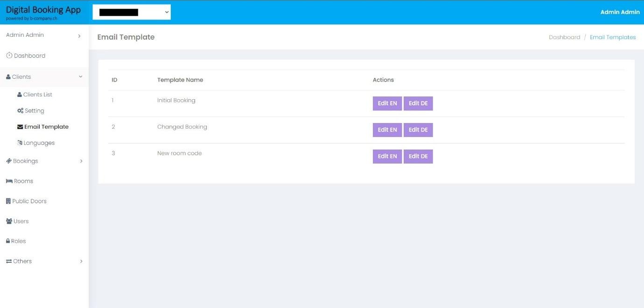Expand the Admin Admin sidebar chevron
This screenshot has height=308, width=644.
pyautogui.click(x=79, y=35)
